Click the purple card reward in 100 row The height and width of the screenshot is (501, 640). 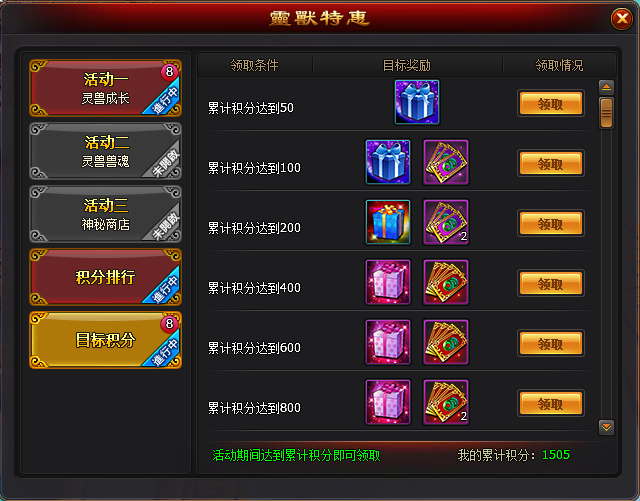coord(446,162)
